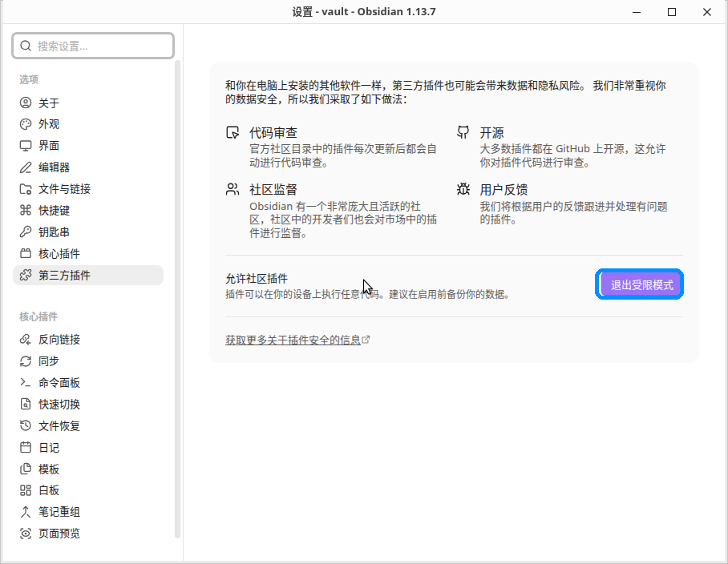Screen dimensions: 728x564
Task: Click the 白板 grid-layout icon
Action: 26,490
